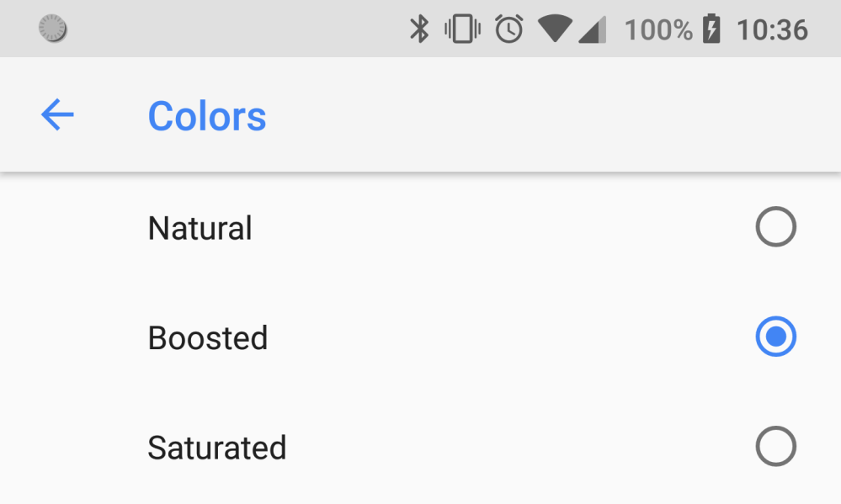This screenshot has width=841, height=504.
Task: Click the 10:36 clock
Action: [772, 29]
